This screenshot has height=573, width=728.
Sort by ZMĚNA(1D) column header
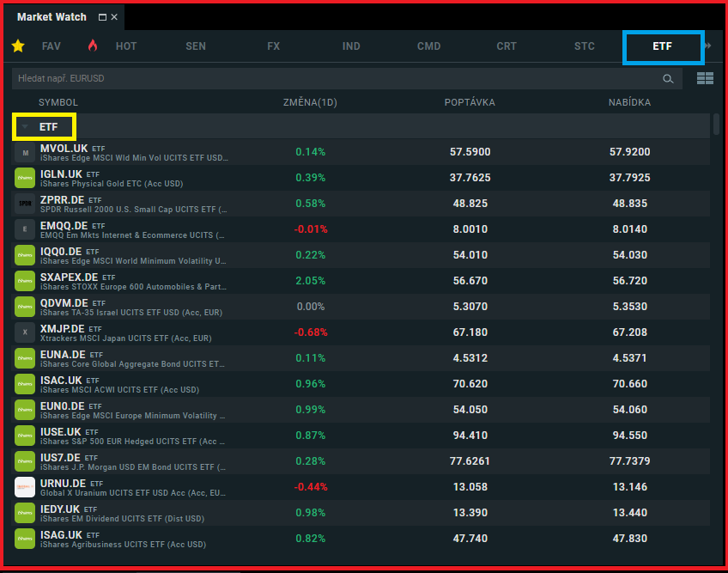click(310, 102)
